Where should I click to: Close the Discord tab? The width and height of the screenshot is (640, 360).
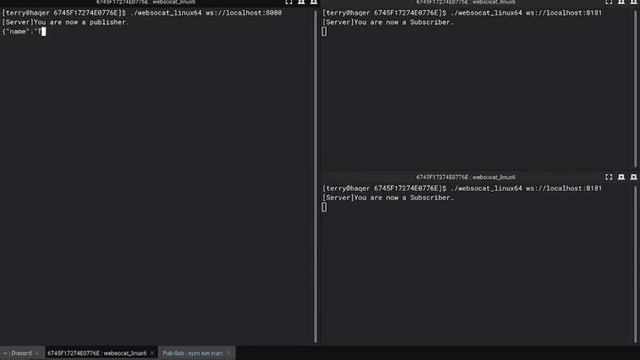pyautogui.click(x=37, y=353)
